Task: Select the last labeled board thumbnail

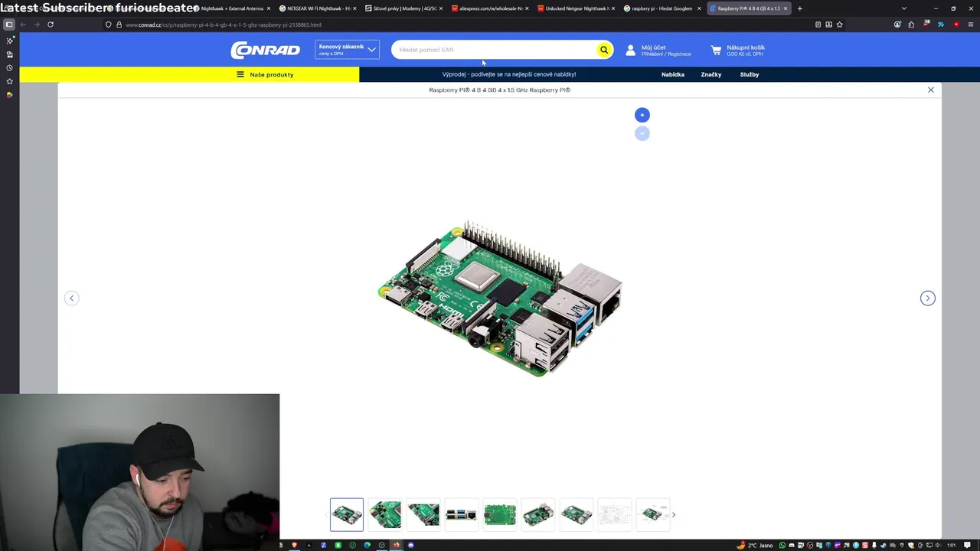Action: click(x=653, y=514)
